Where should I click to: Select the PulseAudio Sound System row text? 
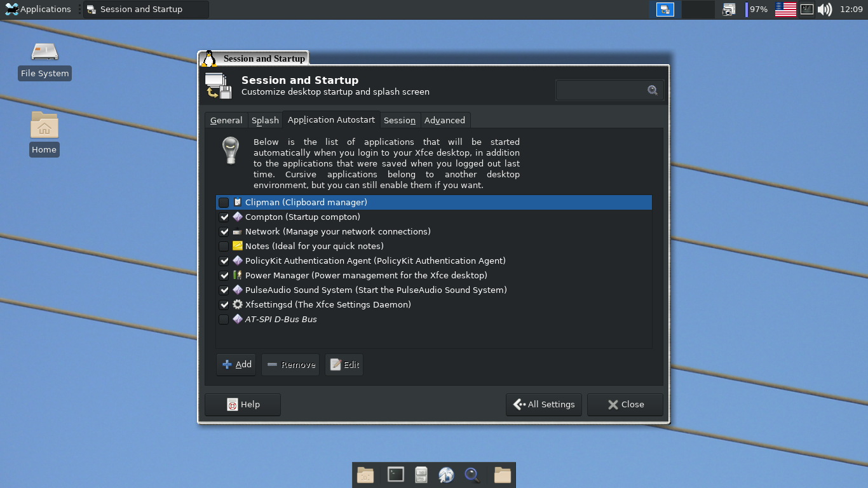(376, 290)
